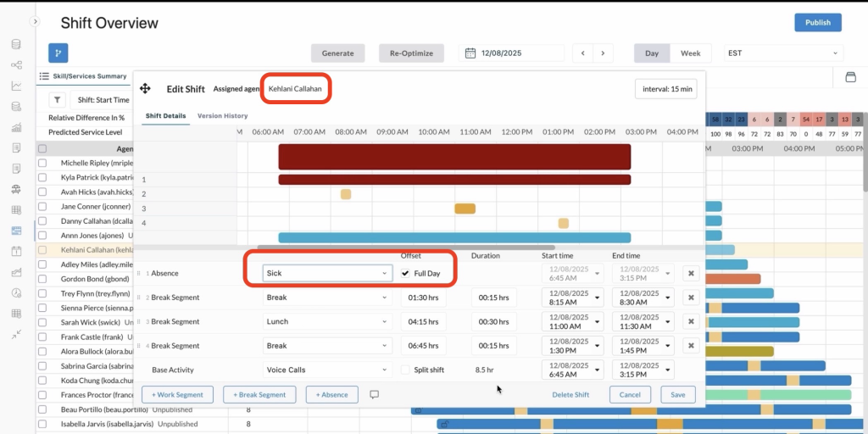868x434 pixels.
Task: Switch to Week view
Action: [x=690, y=53]
